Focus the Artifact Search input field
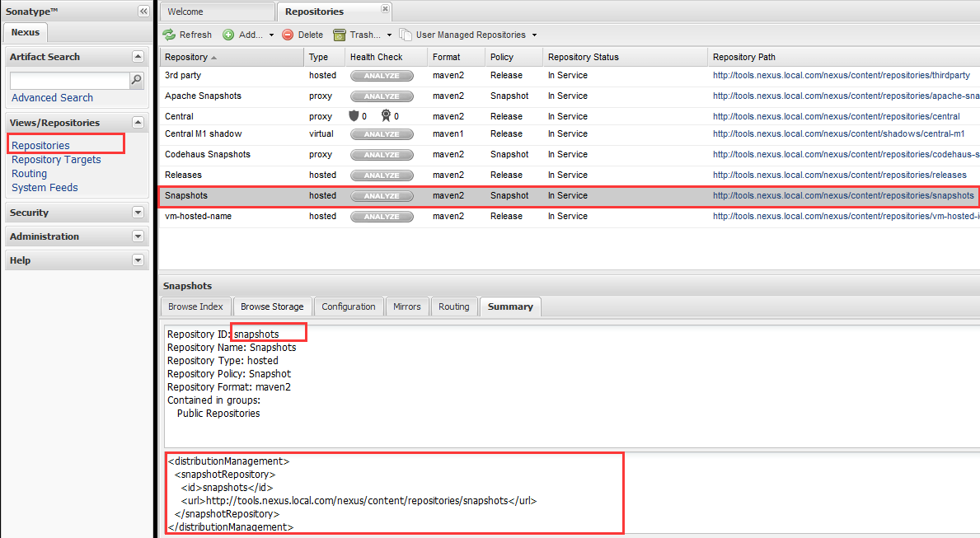Image resolution: width=980 pixels, height=538 pixels. pos(69,81)
